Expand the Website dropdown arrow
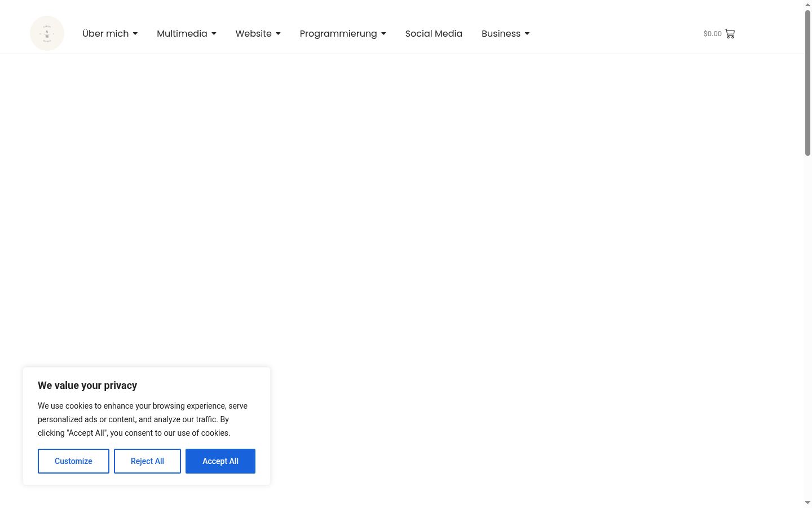The image size is (812, 508). click(278, 34)
